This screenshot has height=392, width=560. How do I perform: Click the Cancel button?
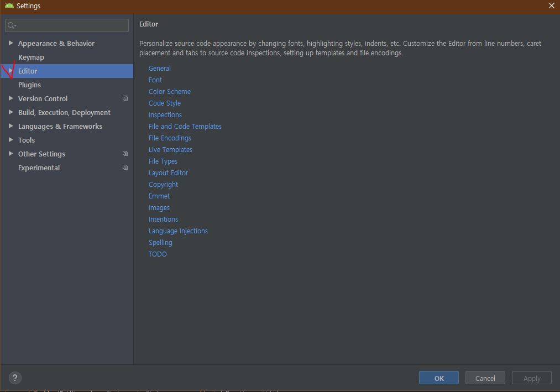pos(485,378)
